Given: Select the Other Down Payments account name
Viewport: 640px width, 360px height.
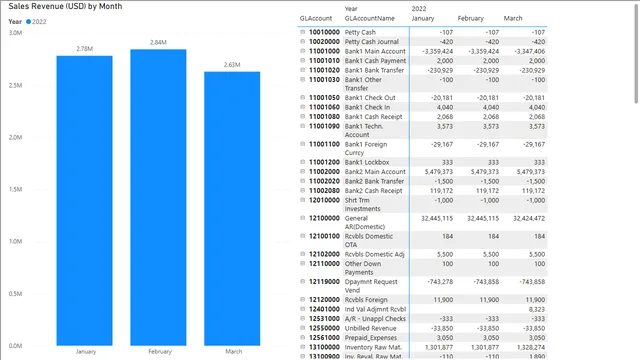Looking at the screenshot, I should (363, 268).
